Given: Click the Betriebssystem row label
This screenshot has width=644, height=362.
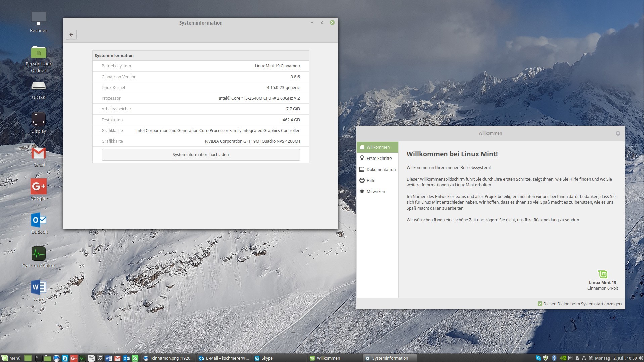Looking at the screenshot, I should click(116, 66).
